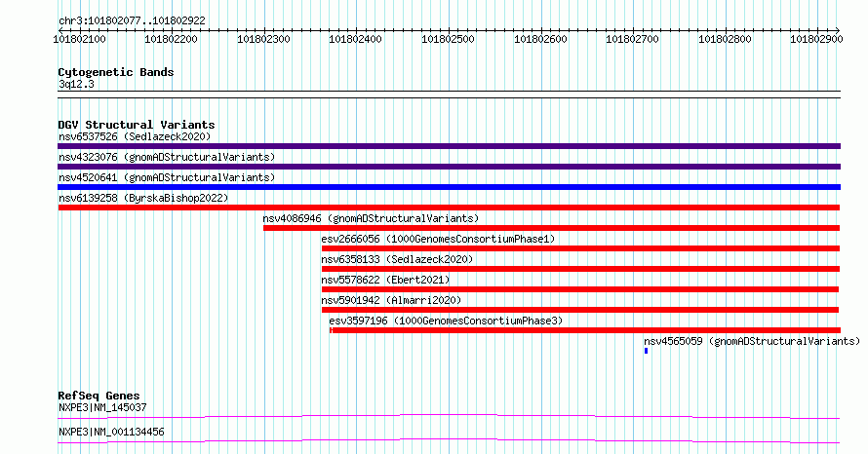Select the red bar for nsv4086946

(551, 228)
